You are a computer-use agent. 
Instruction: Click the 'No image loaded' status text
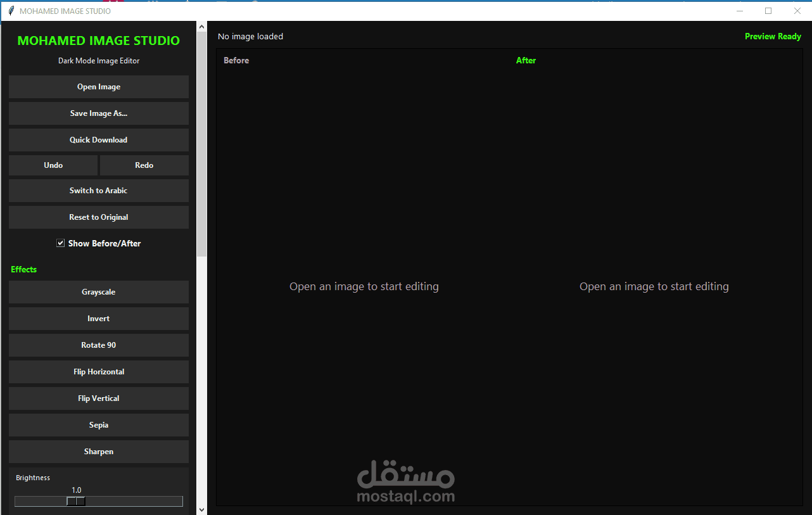(250, 37)
